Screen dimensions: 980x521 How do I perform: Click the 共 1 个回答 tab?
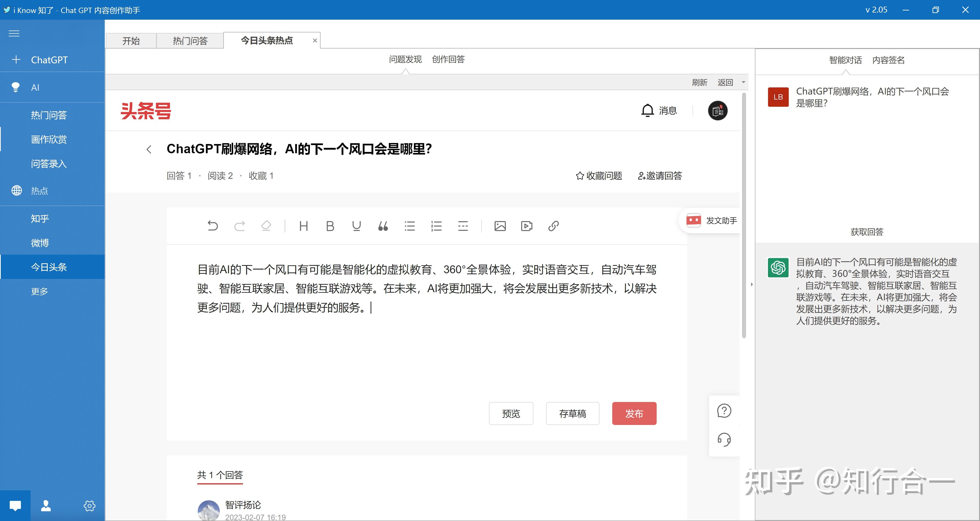[x=220, y=475]
